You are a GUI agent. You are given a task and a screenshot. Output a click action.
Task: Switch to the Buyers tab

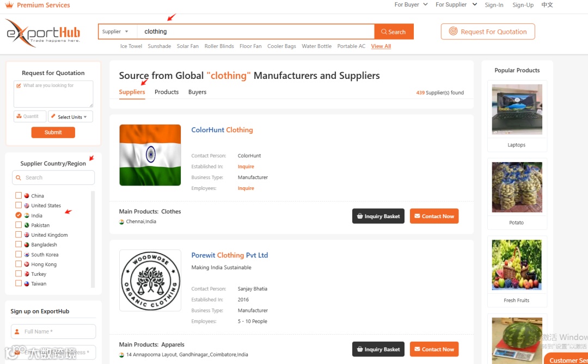click(197, 92)
